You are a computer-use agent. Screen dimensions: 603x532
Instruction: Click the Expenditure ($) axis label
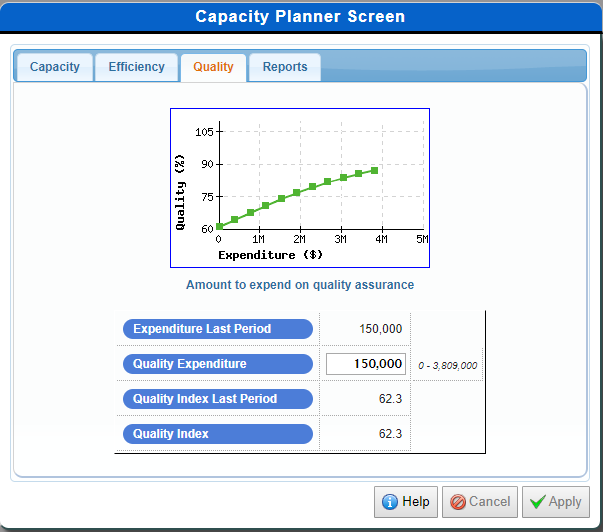(x=270, y=255)
